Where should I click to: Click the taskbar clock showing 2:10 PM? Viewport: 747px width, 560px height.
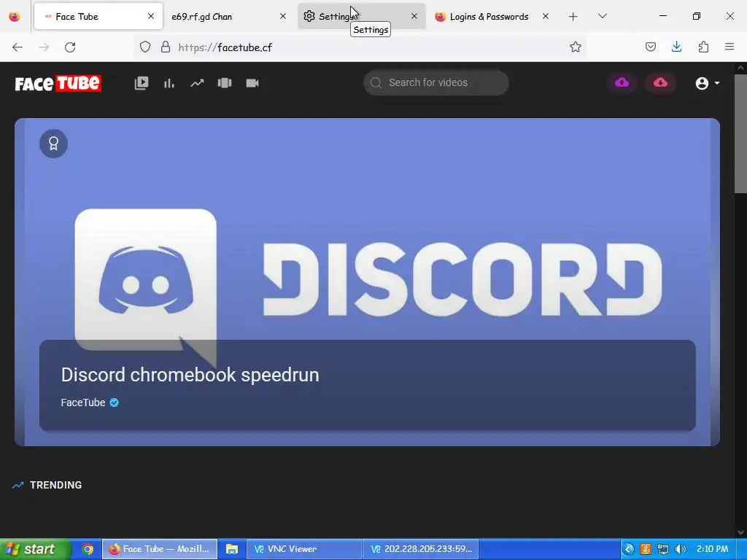[712, 549]
